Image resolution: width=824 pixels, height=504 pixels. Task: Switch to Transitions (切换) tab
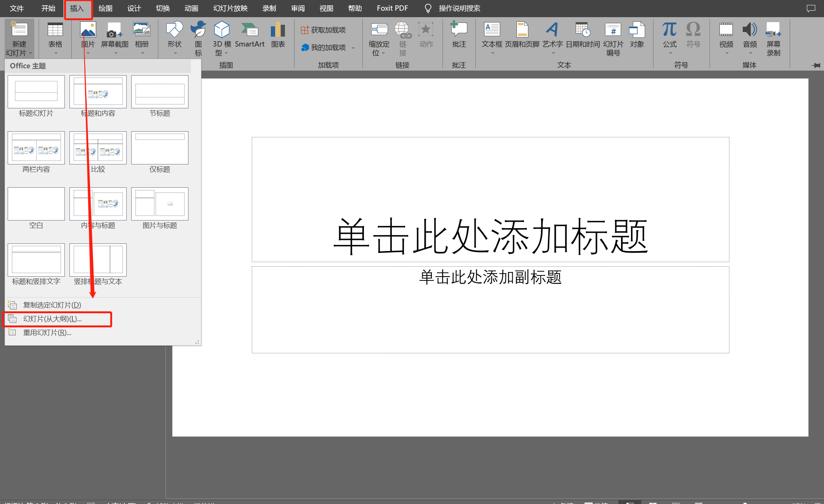click(163, 8)
